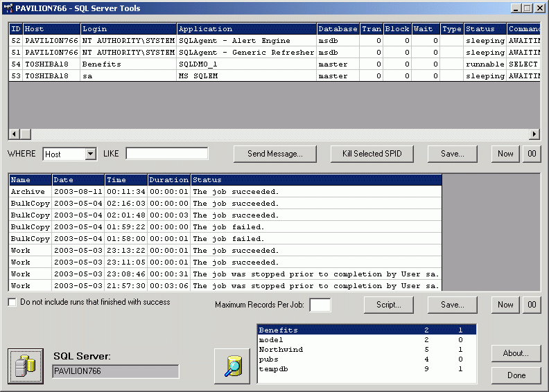Image resolution: width=549 pixels, height=392 pixels.
Task: Click in the LIKE filter text field
Action: [x=166, y=154]
